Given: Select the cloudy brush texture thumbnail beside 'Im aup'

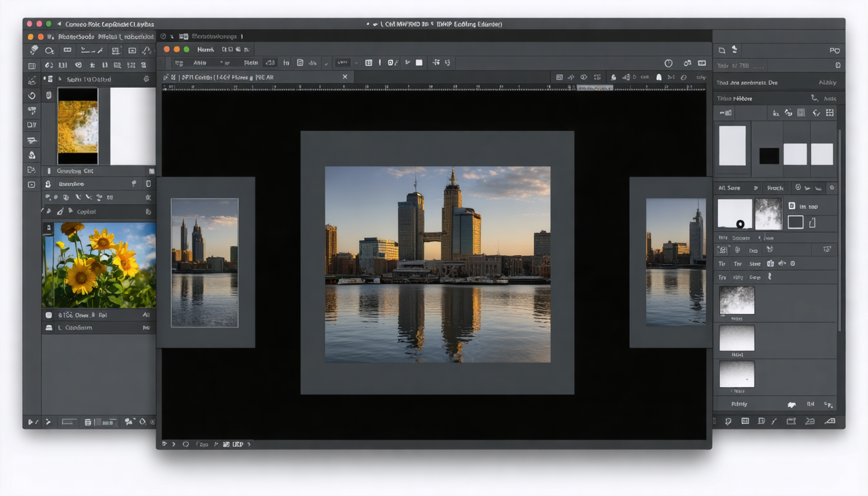Looking at the screenshot, I should click(x=769, y=214).
